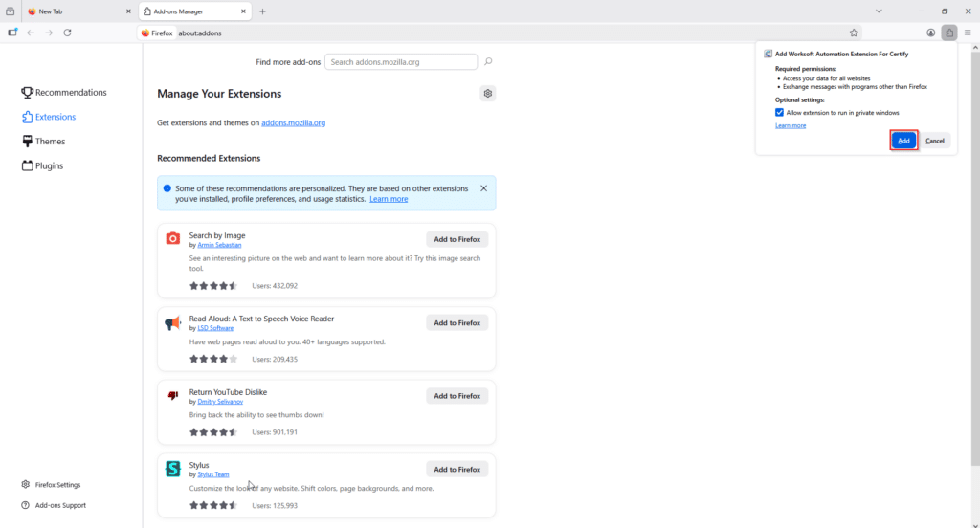Click the Stylus S logo icon
Image resolution: width=980 pixels, height=528 pixels.
173,469
